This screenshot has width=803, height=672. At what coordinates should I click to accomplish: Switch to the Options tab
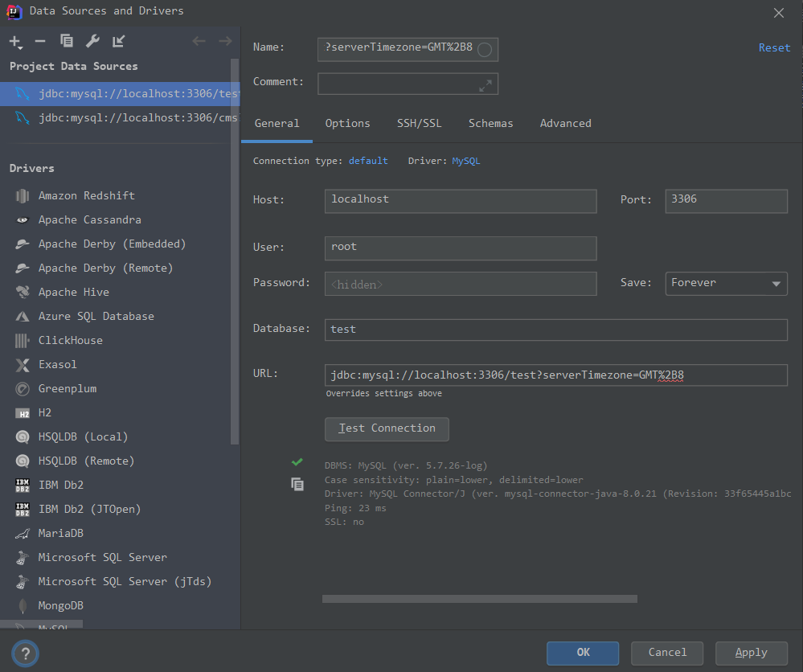click(347, 124)
